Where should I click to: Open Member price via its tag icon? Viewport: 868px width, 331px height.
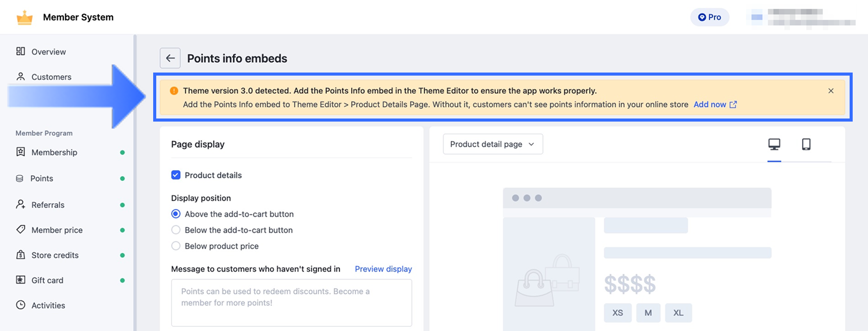tap(20, 230)
